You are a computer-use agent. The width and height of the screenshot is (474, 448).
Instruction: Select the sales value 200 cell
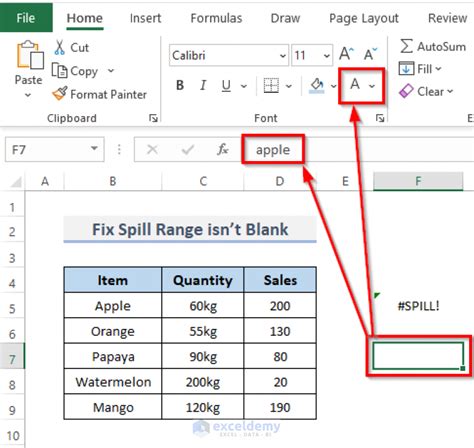[x=280, y=306]
